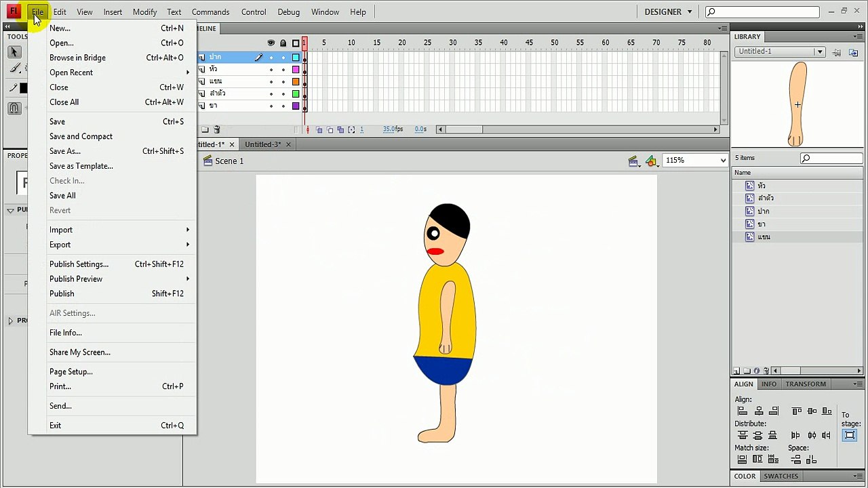Viewport: 868px width, 488px height.
Task: Click Match width and height icon
Action: click(772, 459)
